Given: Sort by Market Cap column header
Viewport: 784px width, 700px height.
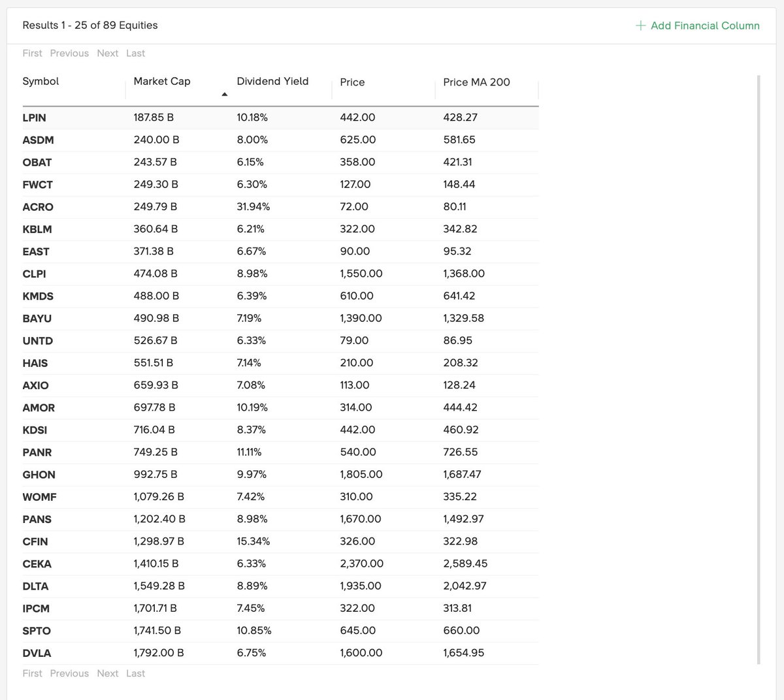Looking at the screenshot, I should pyautogui.click(x=162, y=81).
